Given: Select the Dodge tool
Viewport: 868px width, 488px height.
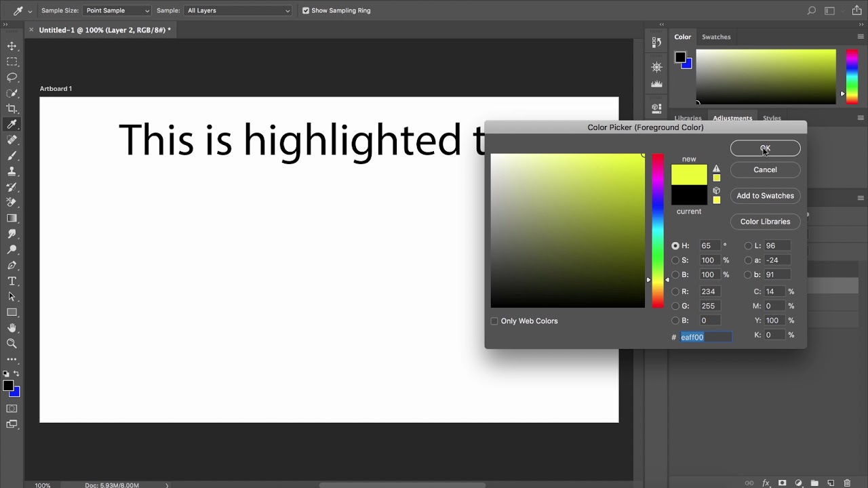Looking at the screenshot, I should (12, 249).
